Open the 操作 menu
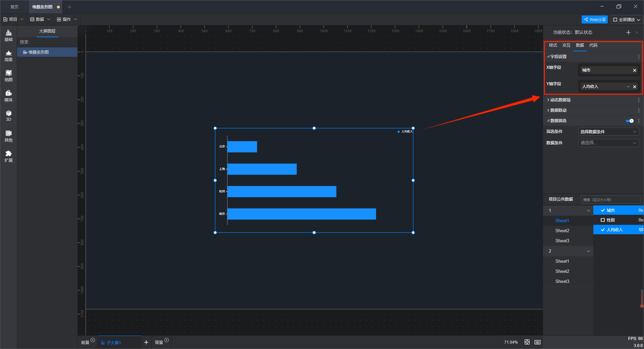644x349 pixels. (x=67, y=19)
